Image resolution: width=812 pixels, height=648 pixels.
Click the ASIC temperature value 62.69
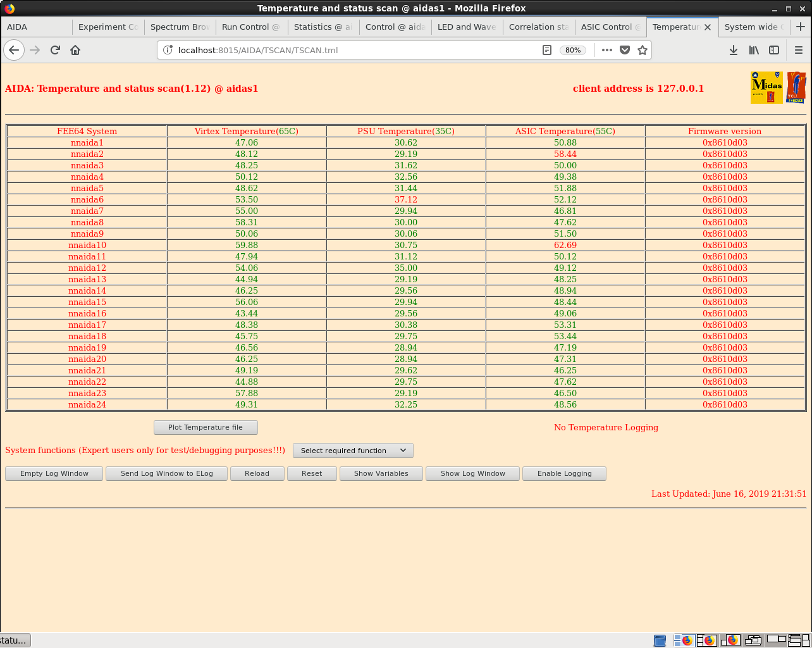coord(565,245)
